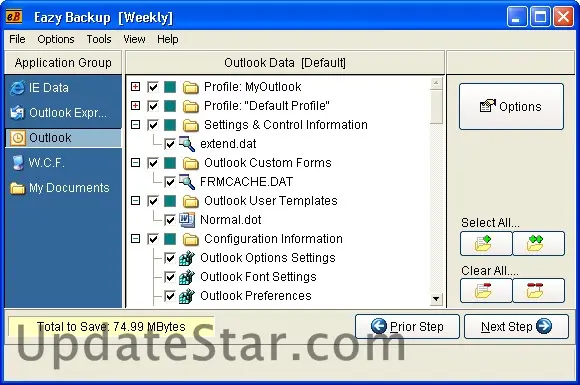Screen dimensions: 580x385
Task: Click the tree scrollbar up arrow
Action: (x=436, y=83)
